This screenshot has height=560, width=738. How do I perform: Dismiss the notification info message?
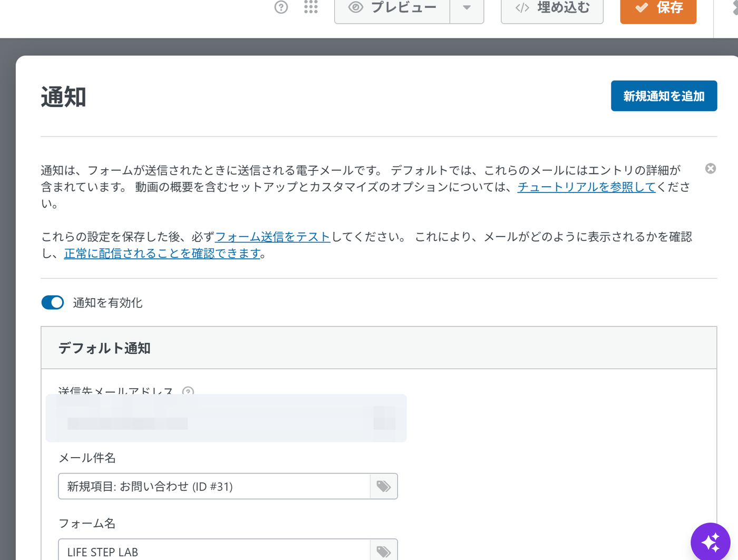[711, 169]
